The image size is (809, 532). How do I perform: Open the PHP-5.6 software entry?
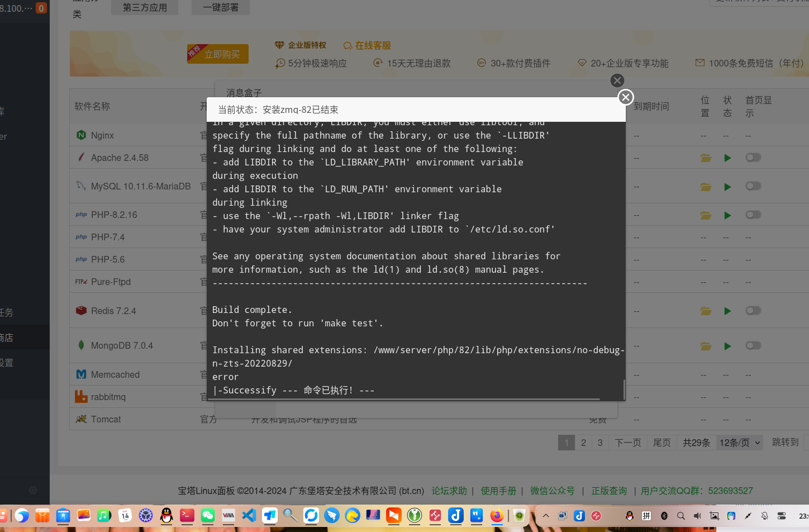(x=108, y=259)
